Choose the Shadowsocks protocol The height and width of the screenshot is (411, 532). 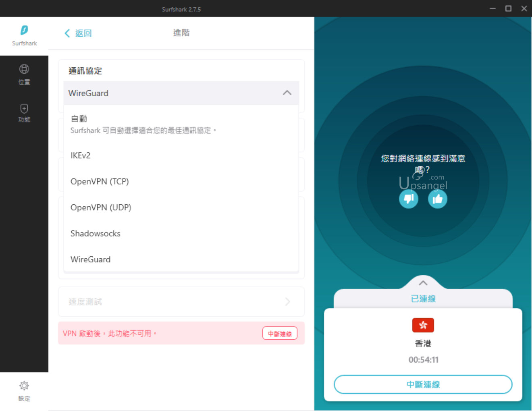96,233
